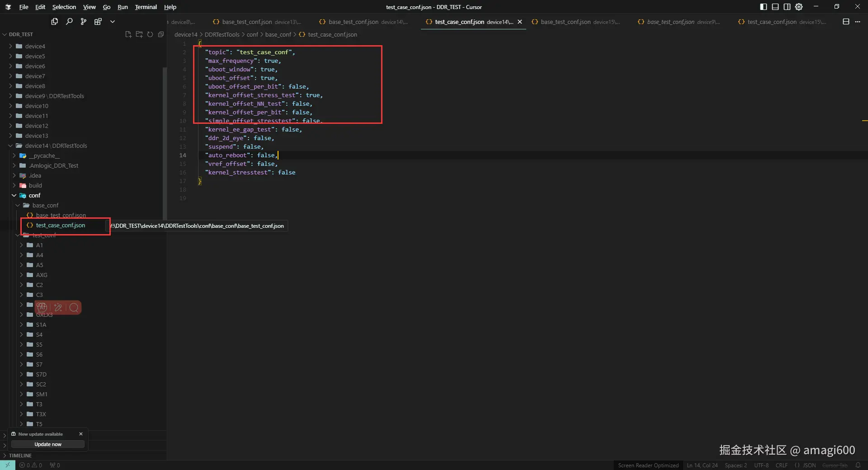Screen dimensions: 868x470
Task: Click breadcrumb device14
Action: click(x=186, y=34)
